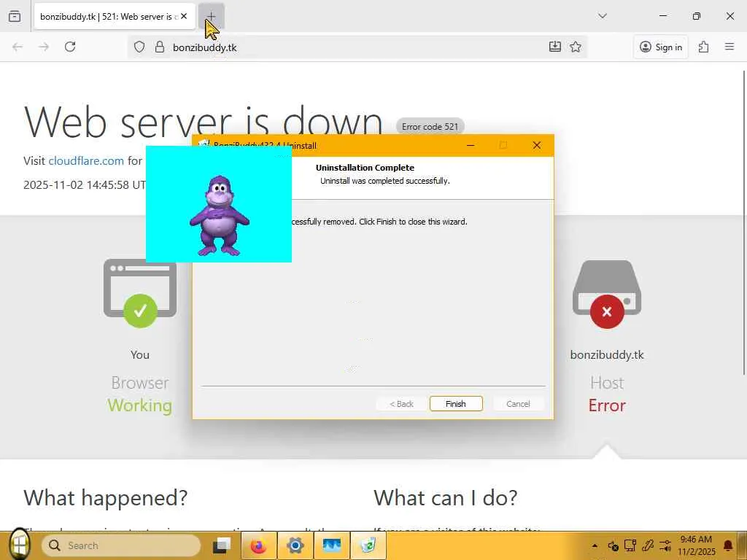747x560 pixels.
Task: Open the volume mixer tray icon
Action: pyautogui.click(x=665, y=545)
